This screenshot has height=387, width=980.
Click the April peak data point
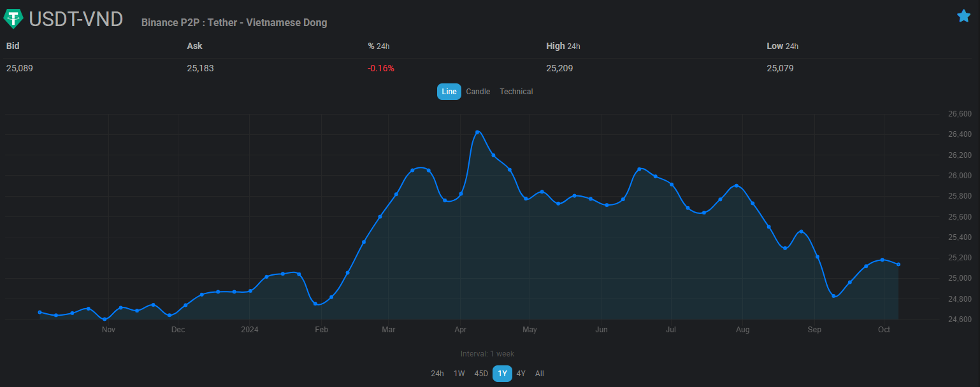tap(477, 132)
